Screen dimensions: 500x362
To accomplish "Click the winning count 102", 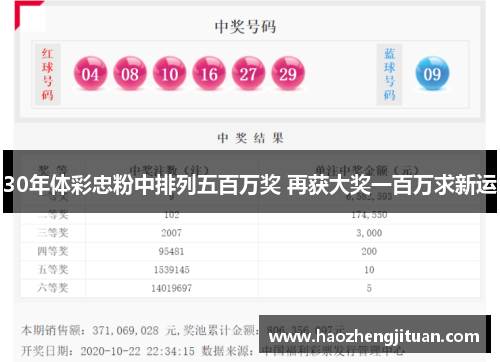I will point(172,215).
